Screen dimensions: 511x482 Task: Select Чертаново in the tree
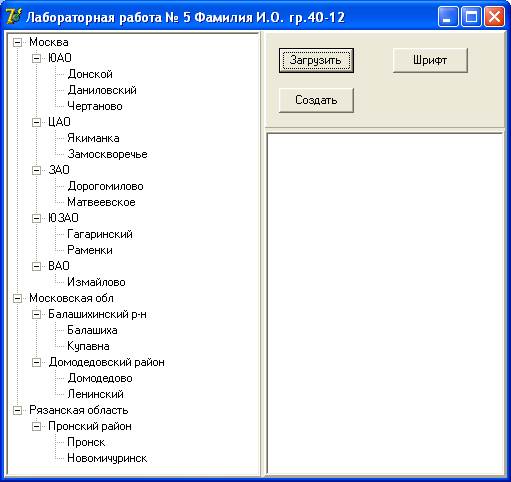(x=95, y=106)
